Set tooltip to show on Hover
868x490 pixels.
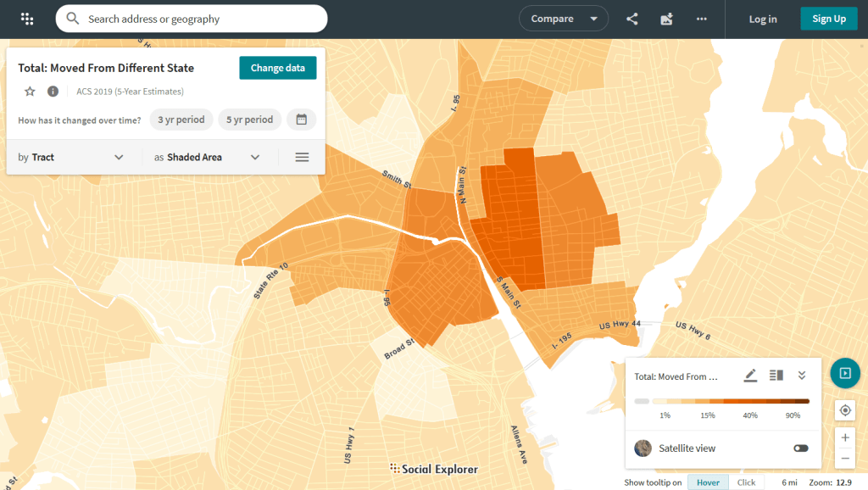(x=708, y=482)
